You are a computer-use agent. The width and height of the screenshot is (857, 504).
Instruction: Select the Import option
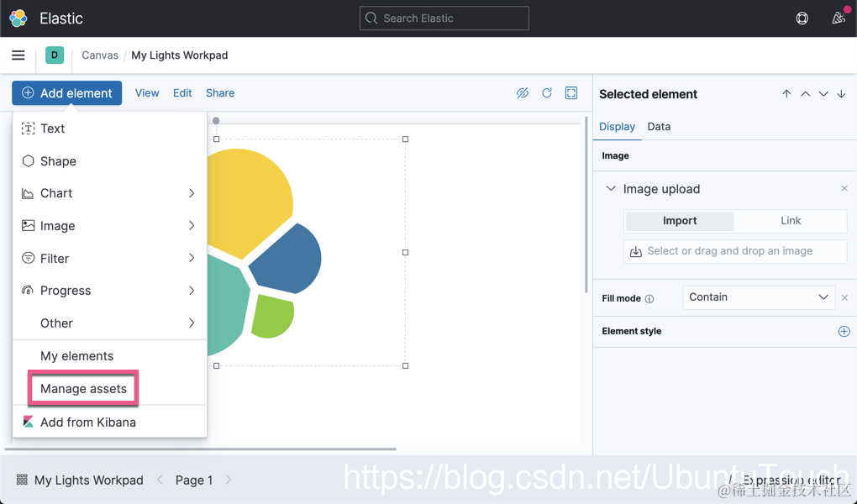pos(680,220)
